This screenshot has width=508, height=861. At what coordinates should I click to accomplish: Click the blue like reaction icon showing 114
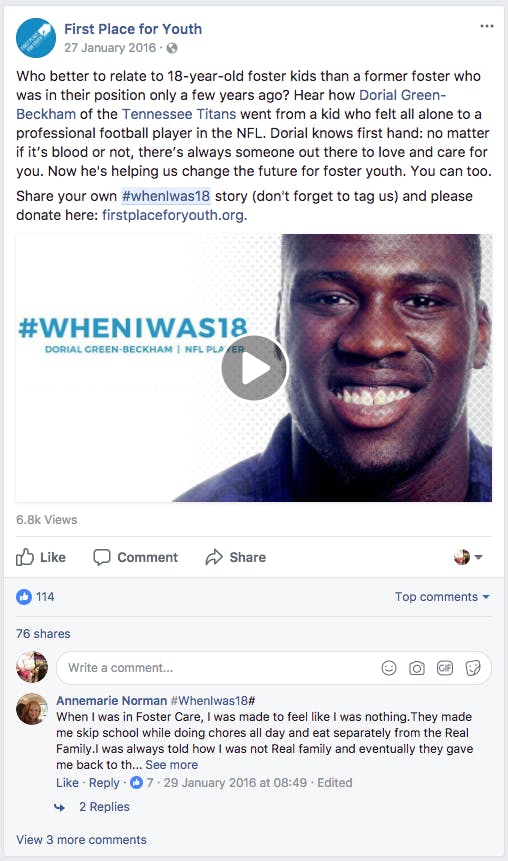coord(24,597)
